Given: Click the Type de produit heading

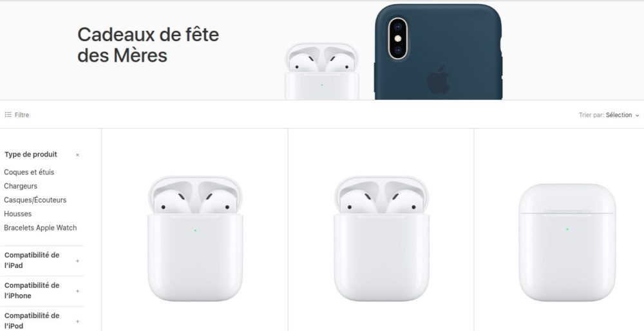Looking at the screenshot, I should tap(31, 155).
